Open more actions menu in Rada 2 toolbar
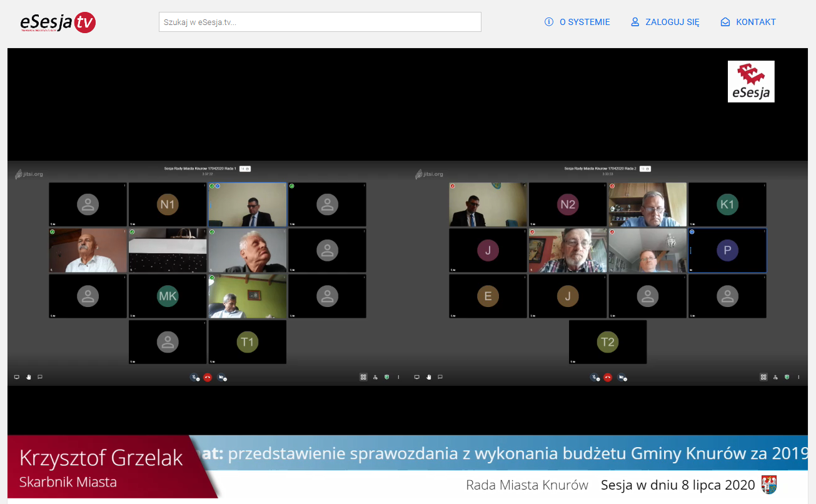Image resolution: width=816 pixels, height=504 pixels. [798, 377]
